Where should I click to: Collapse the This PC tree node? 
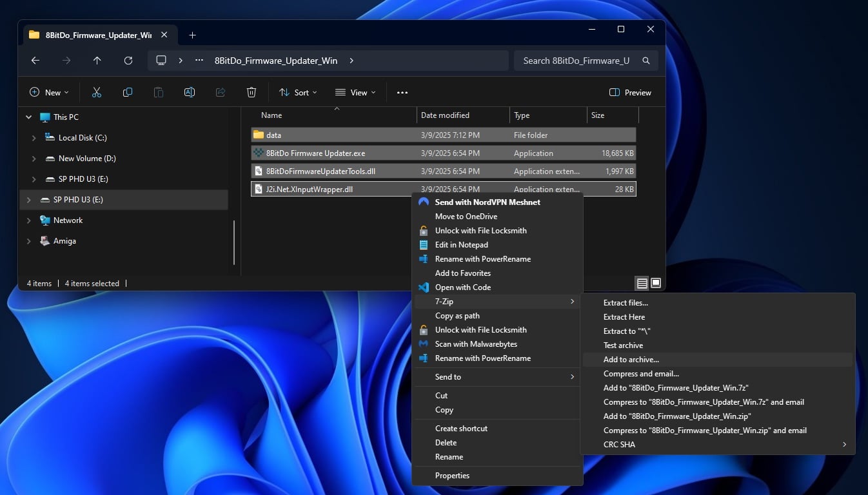pos(28,117)
